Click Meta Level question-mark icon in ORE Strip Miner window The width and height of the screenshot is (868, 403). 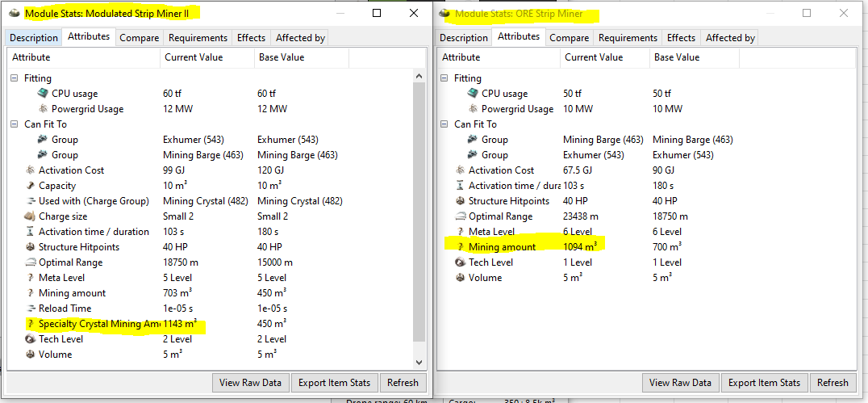point(460,232)
